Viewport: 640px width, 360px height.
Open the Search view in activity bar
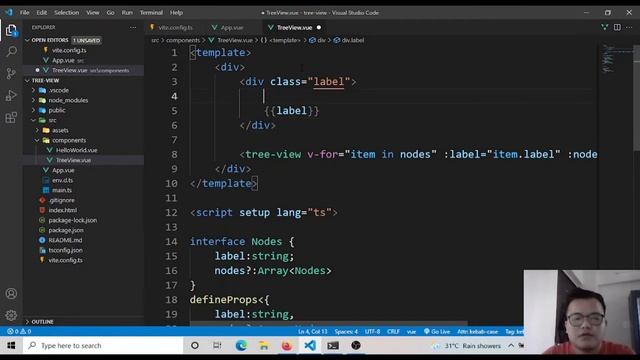(x=11, y=51)
